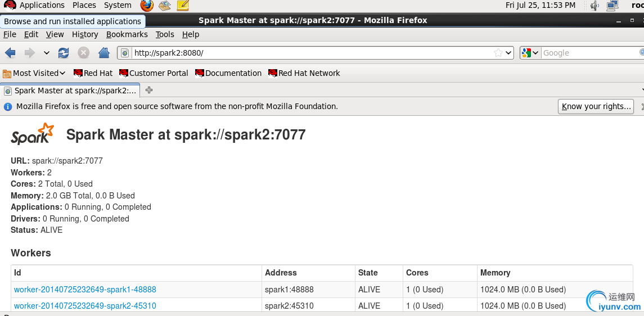Viewport: 644px width, 316px height.
Task: Open the Google search engine selector
Action: tap(530, 53)
